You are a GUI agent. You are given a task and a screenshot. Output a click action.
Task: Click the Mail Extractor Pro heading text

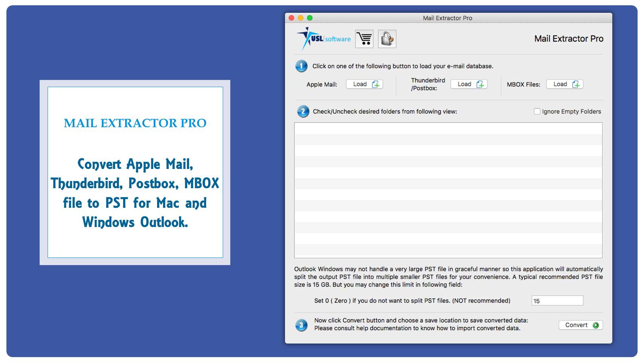click(x=569, y=39)
